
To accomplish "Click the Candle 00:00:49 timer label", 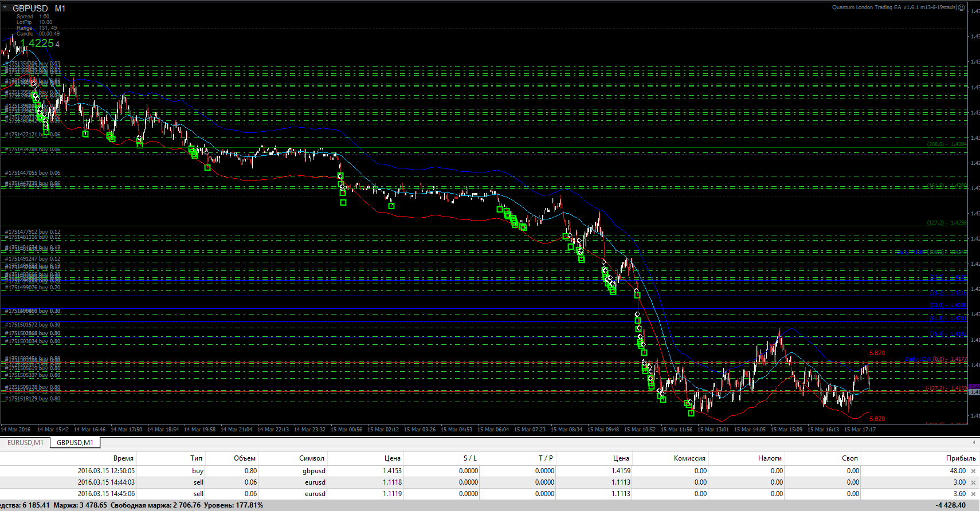I will pyautogui.click(x=38, y=34).
